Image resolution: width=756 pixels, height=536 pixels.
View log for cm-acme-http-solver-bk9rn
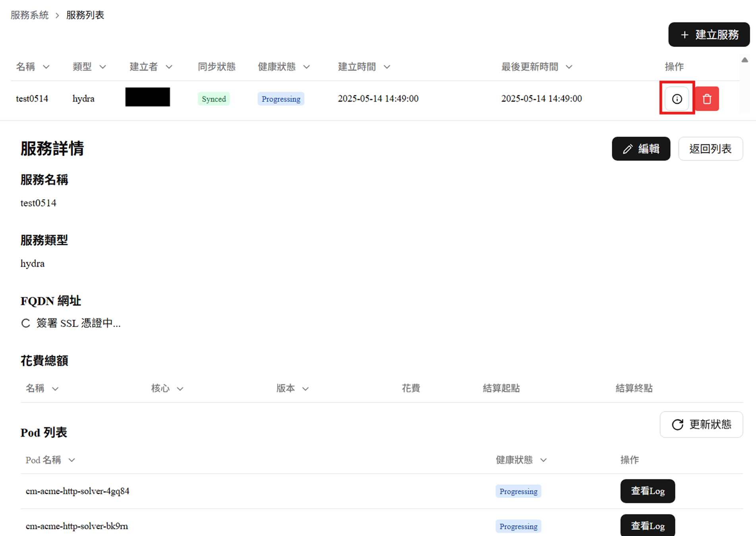(648, 526)
